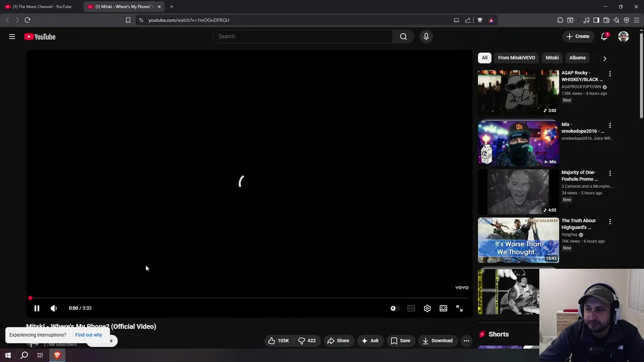
Task: Pause the video playback
Action: click(37, 308)
